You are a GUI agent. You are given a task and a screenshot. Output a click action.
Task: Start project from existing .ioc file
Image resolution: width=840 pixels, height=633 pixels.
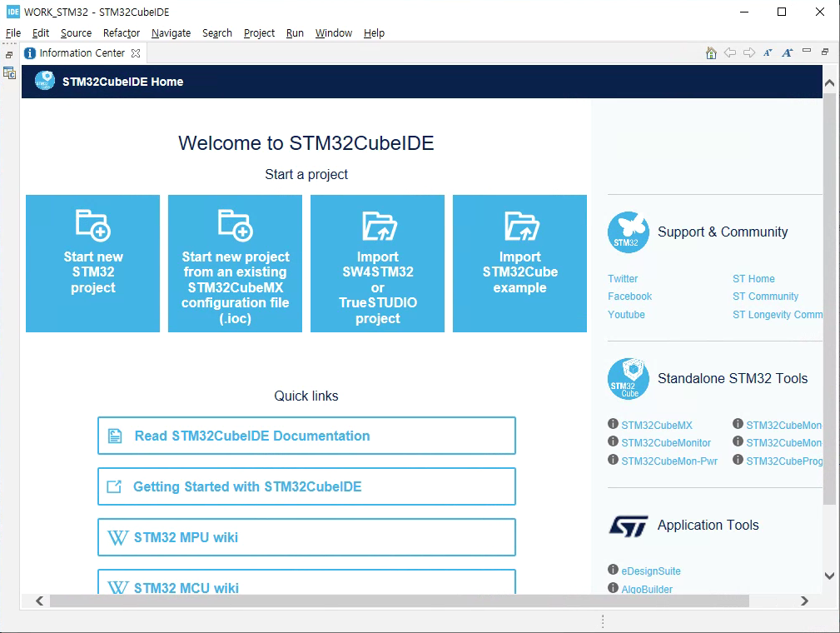(x=235, y=263)
